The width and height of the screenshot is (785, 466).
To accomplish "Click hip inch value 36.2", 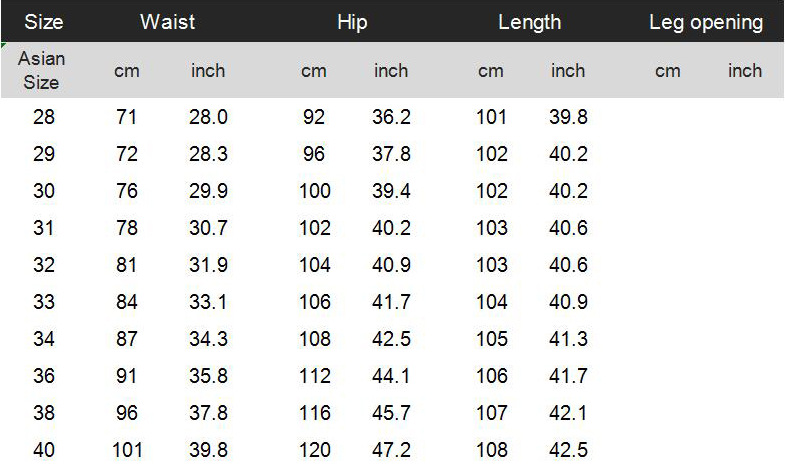I will 391,117.
